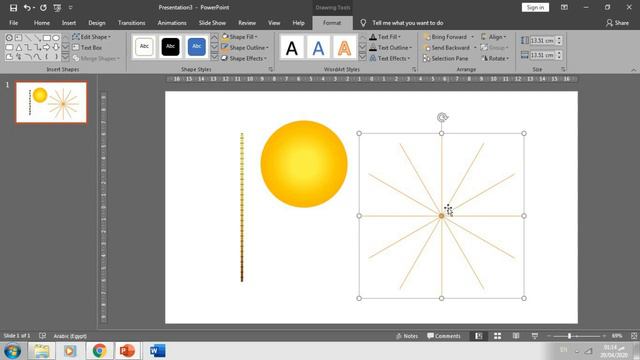Image resolution: width=640 pixels, height=360 pixels.
Task: Apply the blue Abc shape style
Action: pos(196,47)
